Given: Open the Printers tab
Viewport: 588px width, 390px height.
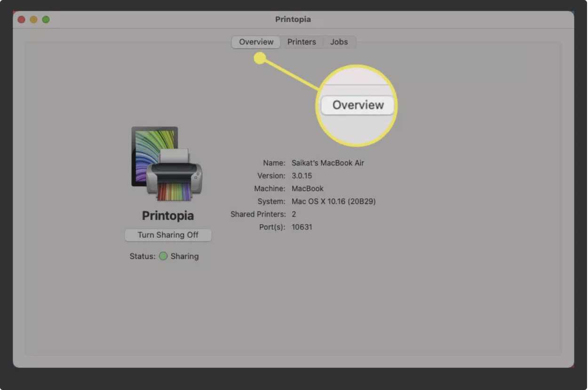Looking at the screenshot, I should (x=302, y=42).
